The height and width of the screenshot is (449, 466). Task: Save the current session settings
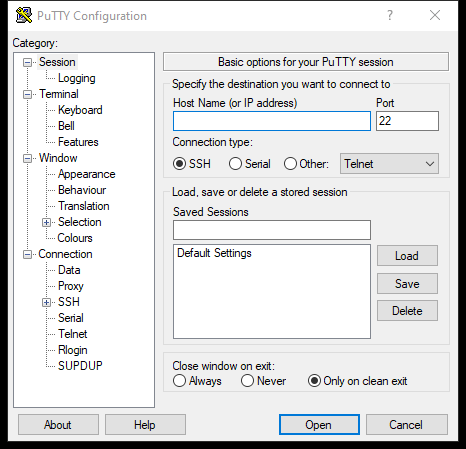(407, 284)
